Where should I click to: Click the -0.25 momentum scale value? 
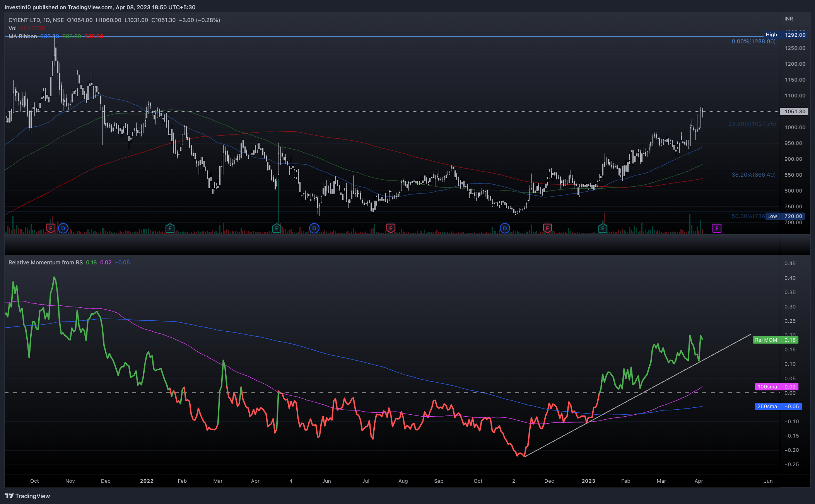coord(791,464)
